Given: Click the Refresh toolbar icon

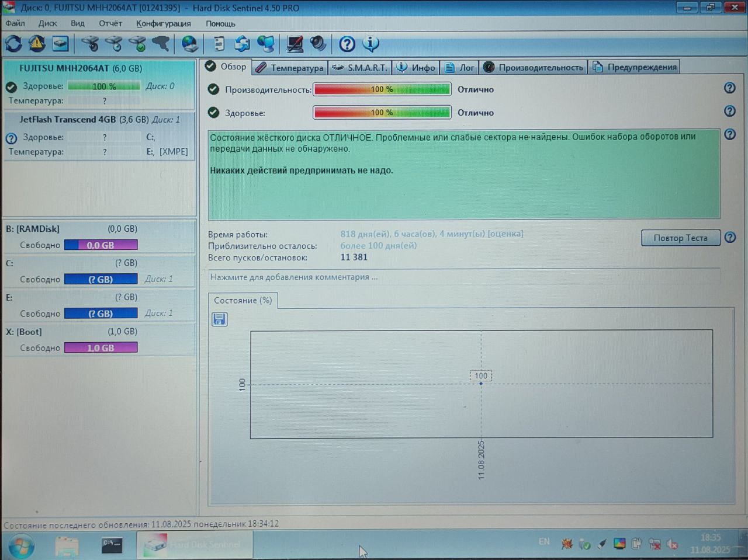Looking at the screenshot, I should (13, 44).
